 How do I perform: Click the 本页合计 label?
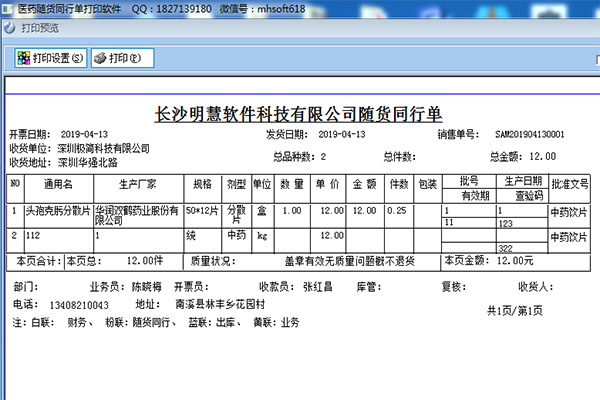coord(39,261)
